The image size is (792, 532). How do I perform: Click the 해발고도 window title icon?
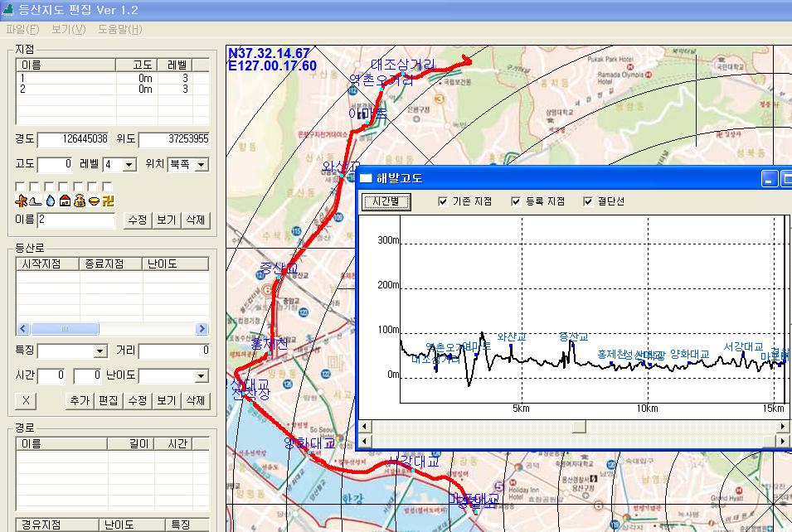pos(365,178)
